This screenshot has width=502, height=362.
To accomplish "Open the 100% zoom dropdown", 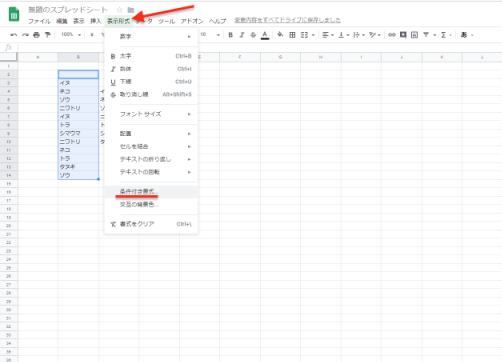I will coord(71,34).
